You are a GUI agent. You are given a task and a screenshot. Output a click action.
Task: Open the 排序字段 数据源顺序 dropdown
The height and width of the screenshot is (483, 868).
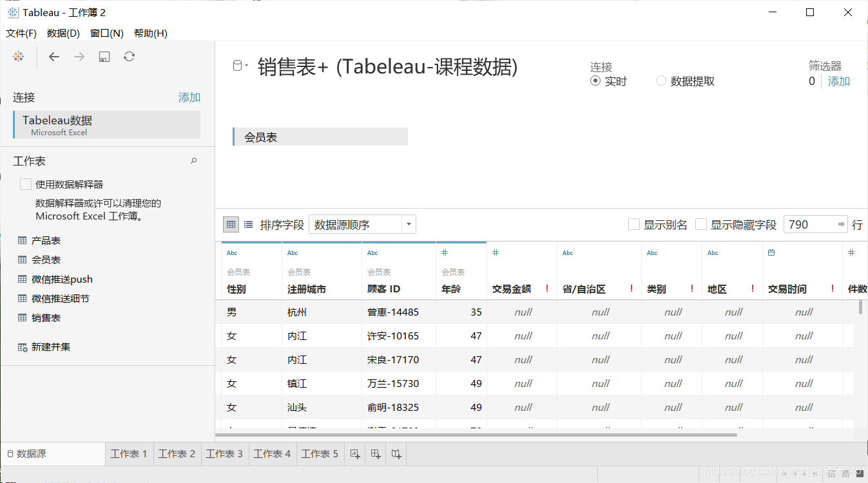(x=363, y=224)
